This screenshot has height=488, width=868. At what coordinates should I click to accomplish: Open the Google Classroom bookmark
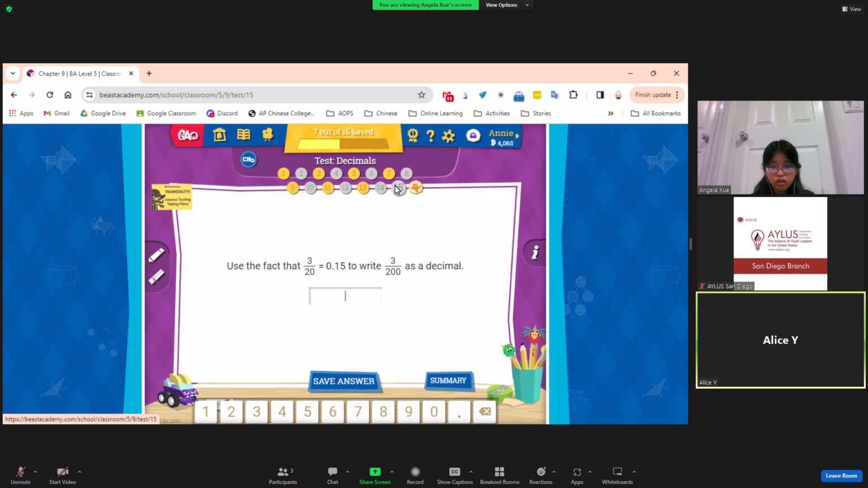pyautogui.click(x=166, y=114)
